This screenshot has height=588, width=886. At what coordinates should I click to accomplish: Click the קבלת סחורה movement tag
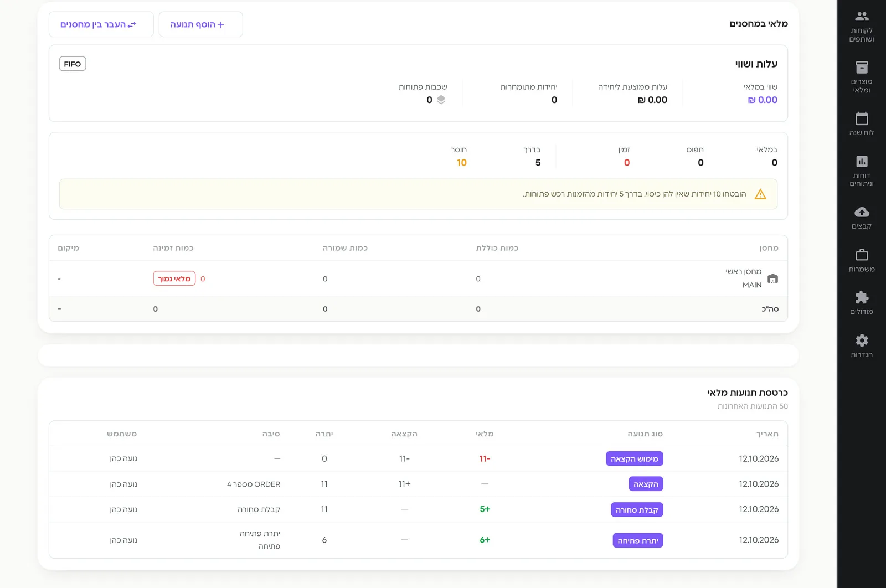pos(637,509)
